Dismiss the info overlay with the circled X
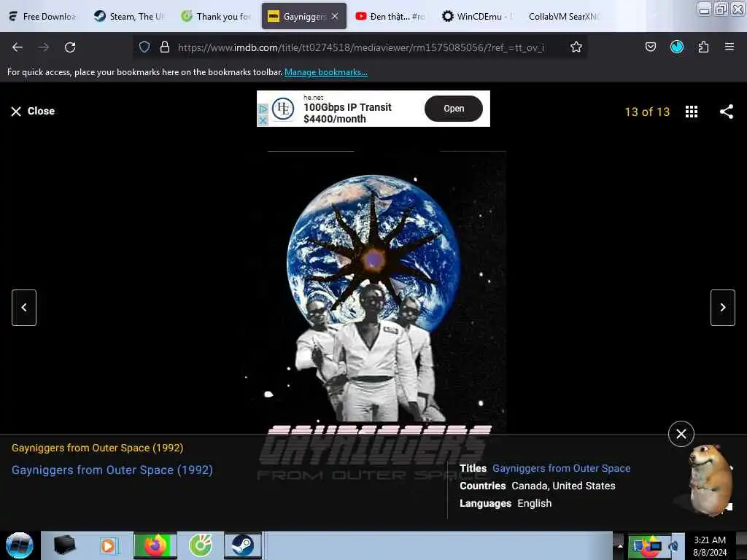 681,434
